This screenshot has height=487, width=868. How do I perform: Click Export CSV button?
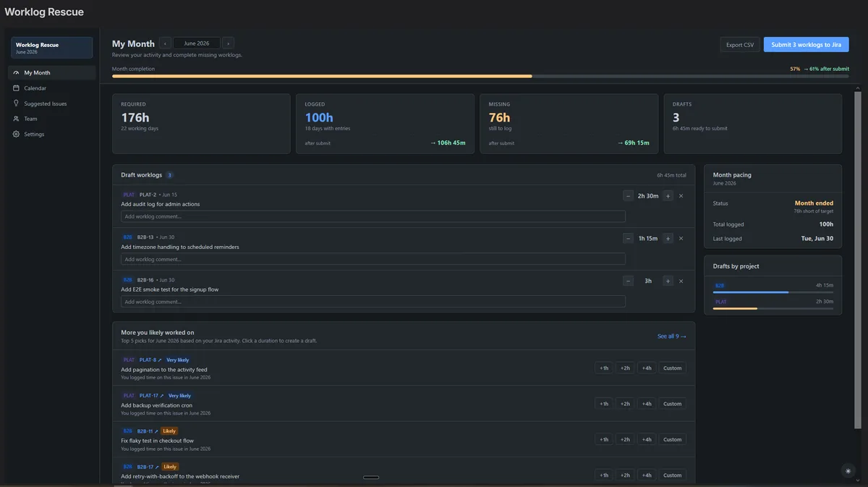pyautogui.click(x=740, y=45)
